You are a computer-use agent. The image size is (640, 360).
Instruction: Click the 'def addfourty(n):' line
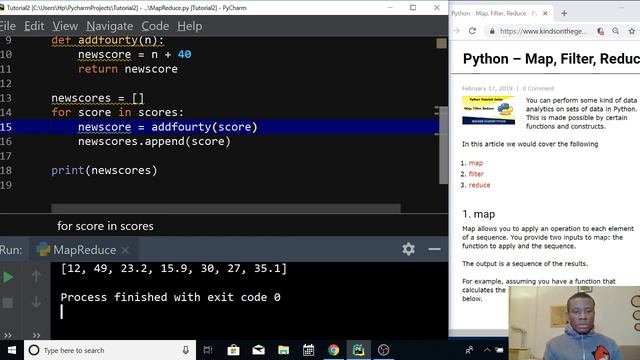tap(107, 40)
